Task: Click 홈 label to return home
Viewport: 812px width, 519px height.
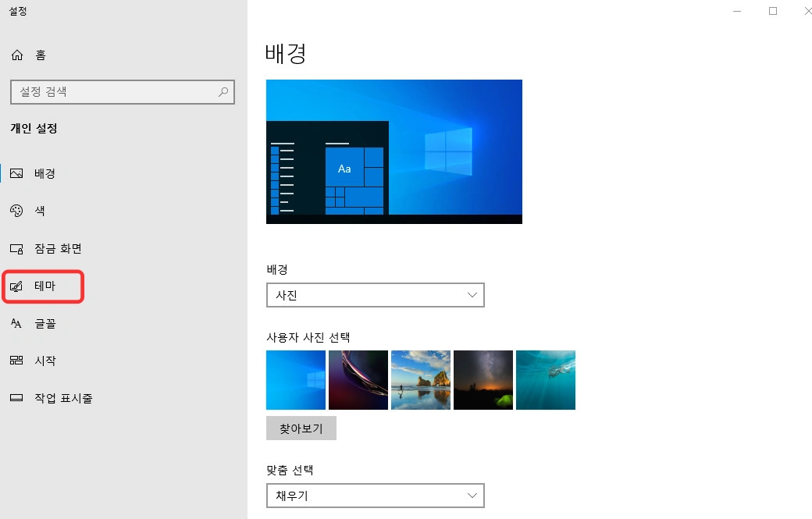Action: pyautogui.click(x=41, y=55)
